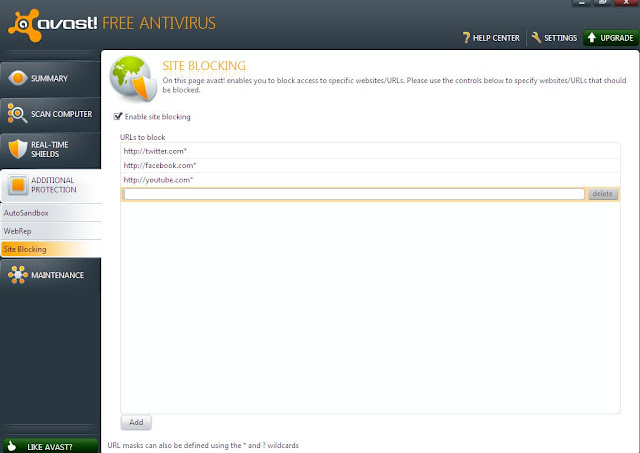Select AutoSandbox submenu item
Screen dimensions: 640x453
pos(50,213)
